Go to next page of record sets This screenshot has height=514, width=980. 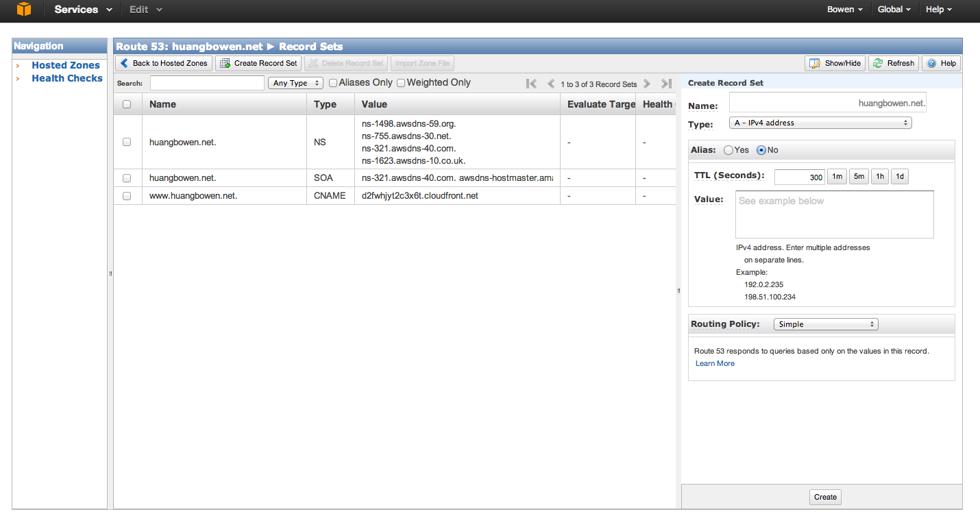coord(647,84)
